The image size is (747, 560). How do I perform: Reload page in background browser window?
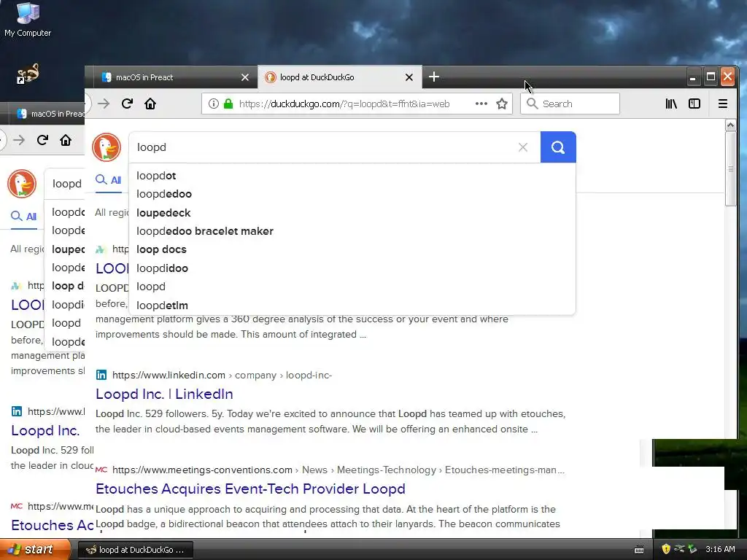[x=42, y=140]
